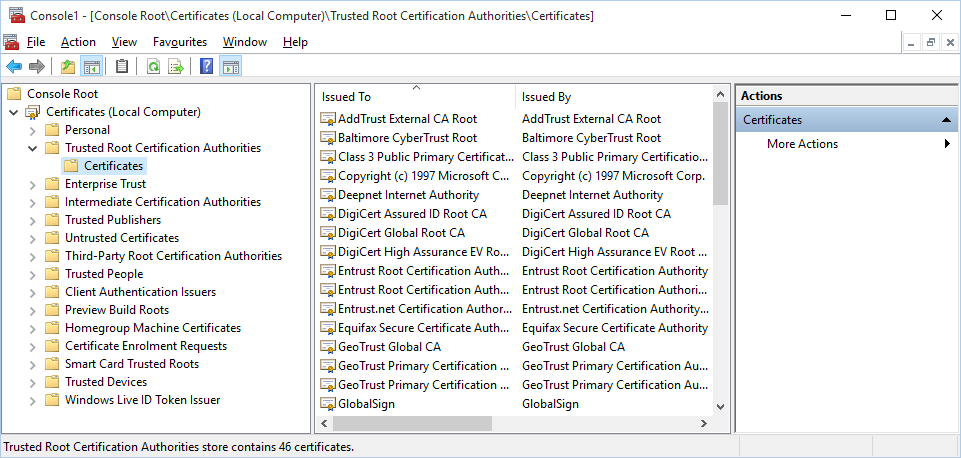
Task: Open the Favourites menu
Action: coord(180,42)
